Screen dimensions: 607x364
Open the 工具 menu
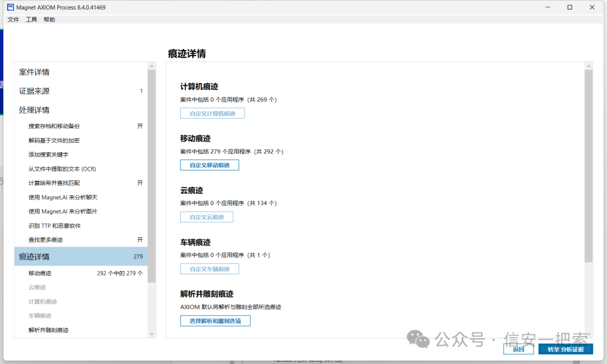[x=31, y=19]
